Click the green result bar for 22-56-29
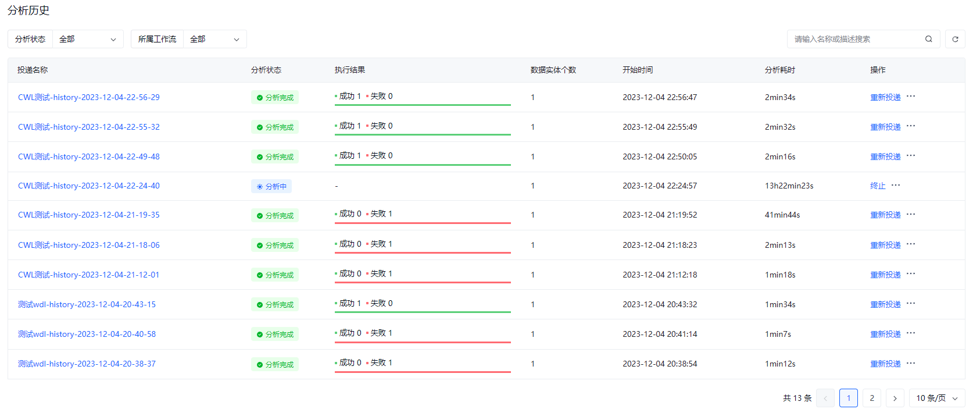This screenshot has height=416, width=980. [x=423, y=105]
